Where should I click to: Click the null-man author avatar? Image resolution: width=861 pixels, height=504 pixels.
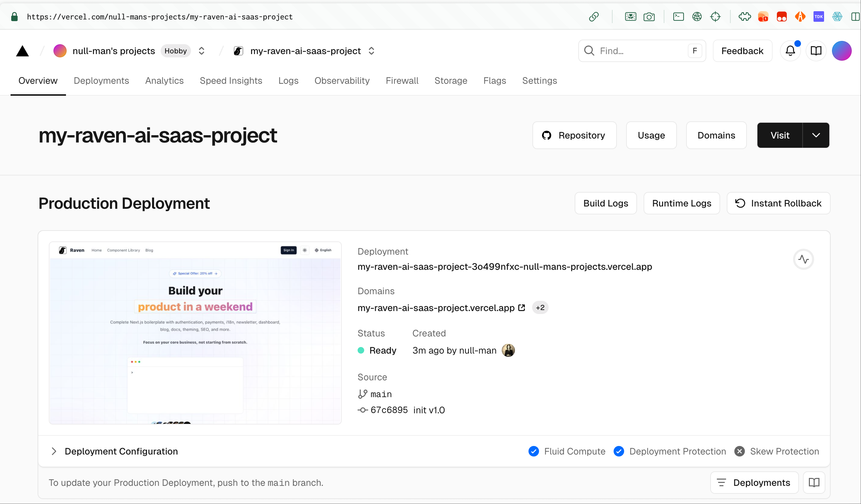coord(508,350)
